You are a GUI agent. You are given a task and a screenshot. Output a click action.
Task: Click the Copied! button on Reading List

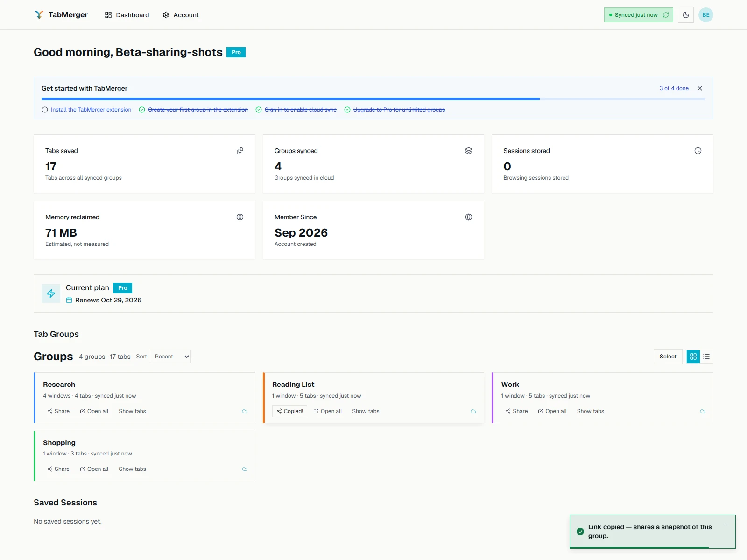point(289,411)
